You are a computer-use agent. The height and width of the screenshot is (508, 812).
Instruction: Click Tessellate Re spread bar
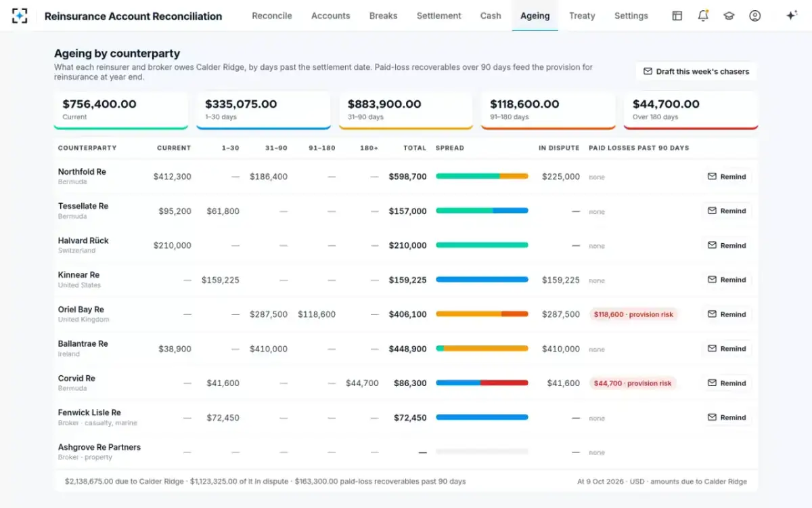coord(482,211)
